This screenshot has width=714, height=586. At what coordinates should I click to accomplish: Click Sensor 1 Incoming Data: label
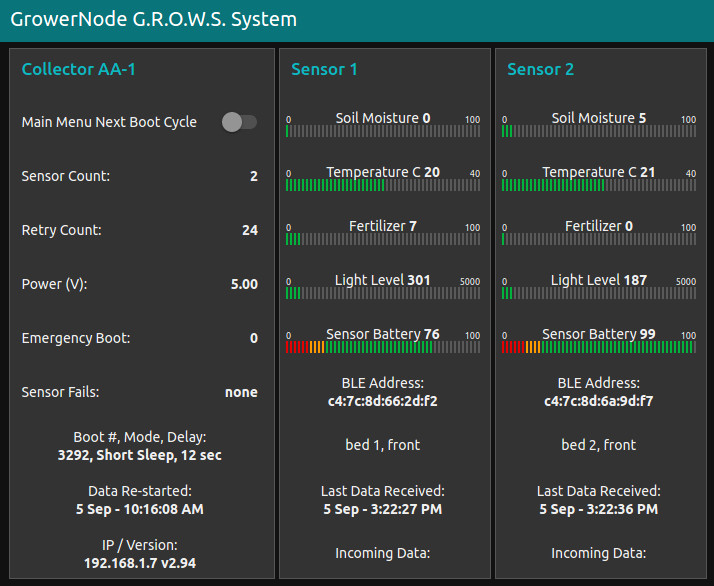pos(383,553)
